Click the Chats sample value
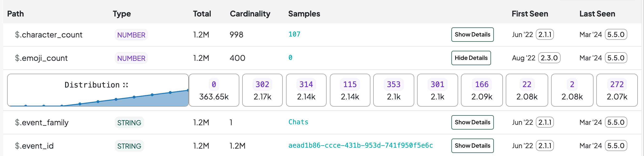Image resolution: width=644 pixels, height=156 pixels. pos(298,122)
